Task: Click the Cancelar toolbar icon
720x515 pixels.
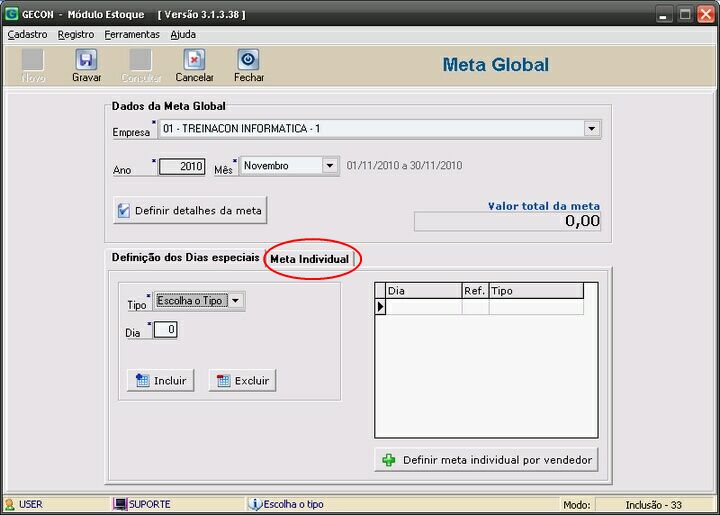Action: click(x=194, y=60)
